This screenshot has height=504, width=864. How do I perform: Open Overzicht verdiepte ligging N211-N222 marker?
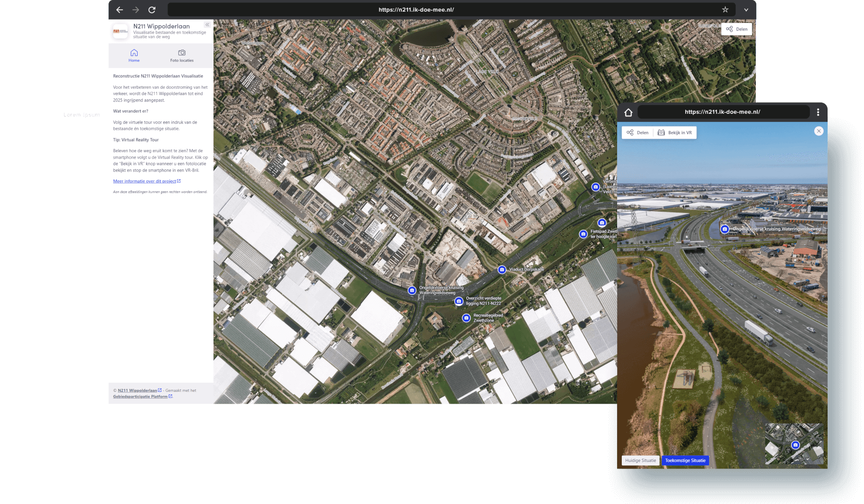coord(459,301)
